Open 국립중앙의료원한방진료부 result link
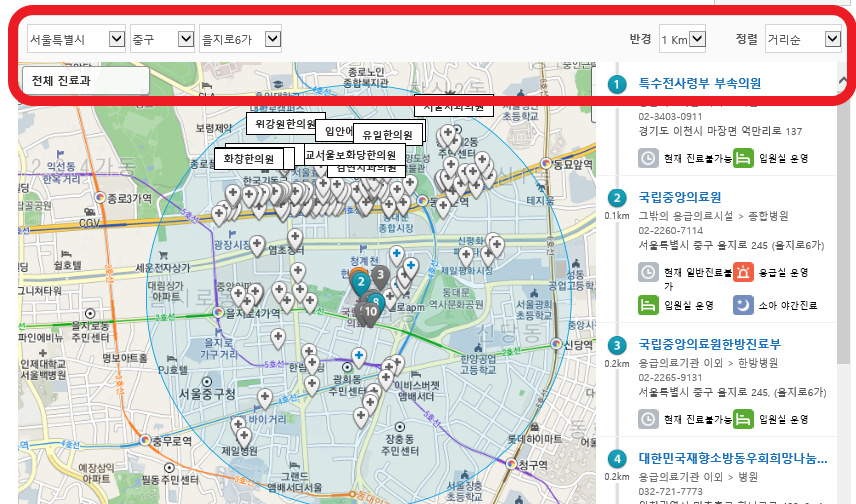Viewport: 856px width, 504px height. point(710,344)
